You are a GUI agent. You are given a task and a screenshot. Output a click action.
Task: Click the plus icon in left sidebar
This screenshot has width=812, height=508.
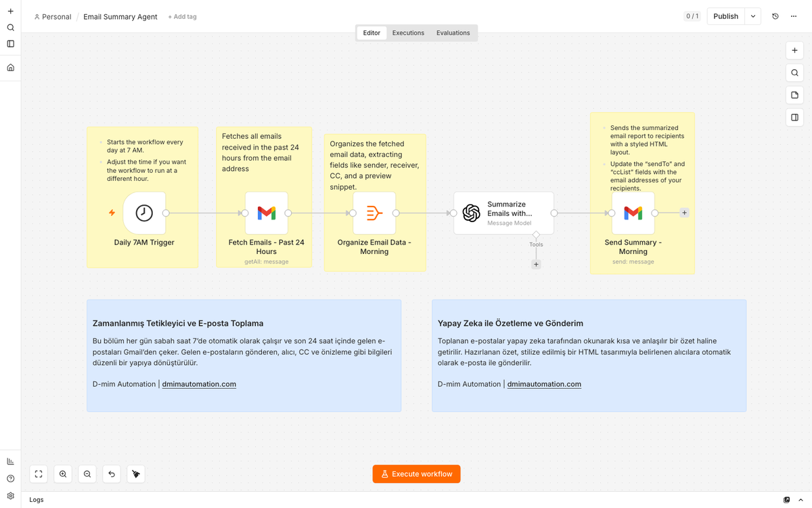(x=10, y=11)
